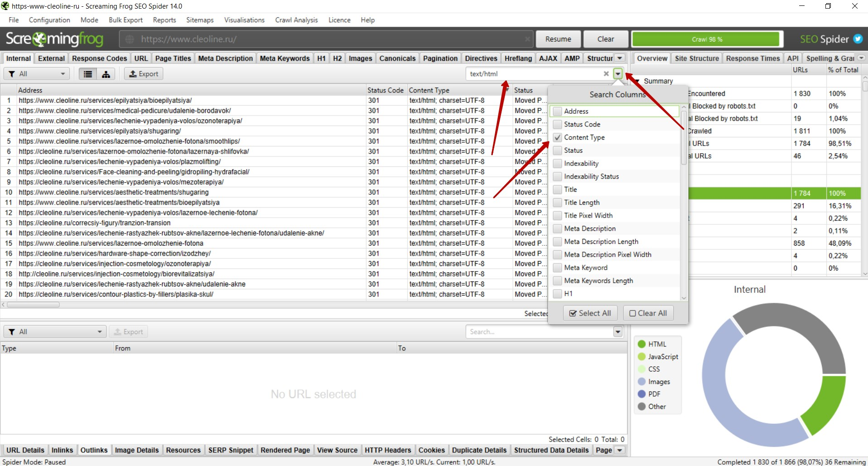Image resolution: width=868 pixels, height=466 pixels.
Task: Expand more top tabs arrow
Action: click(x=620, y=58)
